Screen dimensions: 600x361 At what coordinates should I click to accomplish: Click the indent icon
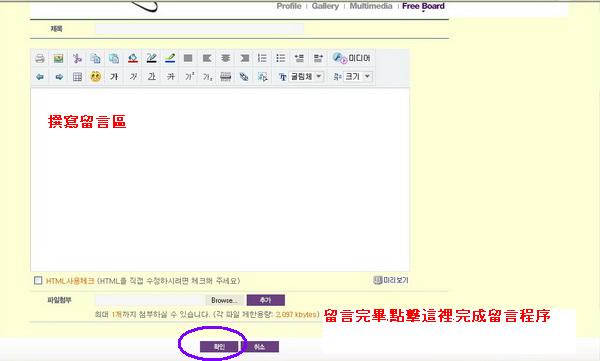click(x=318, y=58)
